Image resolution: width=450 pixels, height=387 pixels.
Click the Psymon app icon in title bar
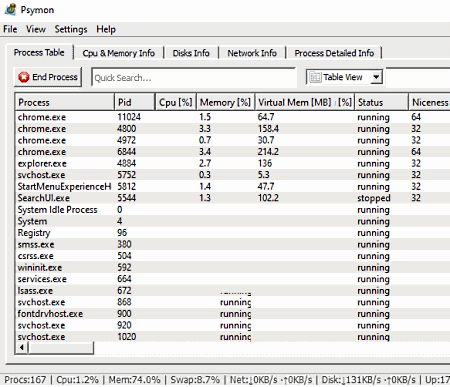coord(10,9)
